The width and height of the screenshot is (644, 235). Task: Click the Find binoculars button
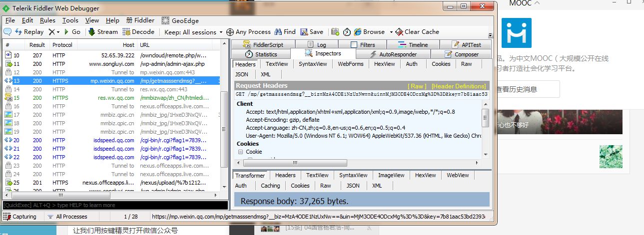285,32
